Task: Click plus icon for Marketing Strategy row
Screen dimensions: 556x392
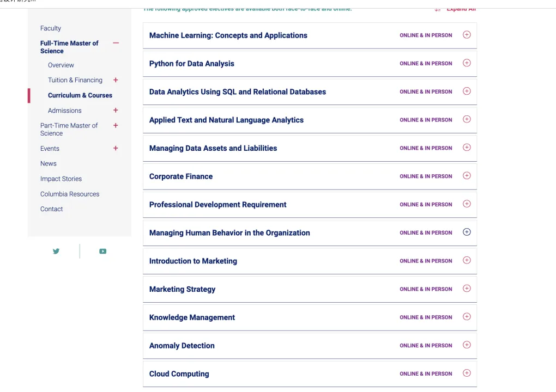Action: [x=466, y=289]
